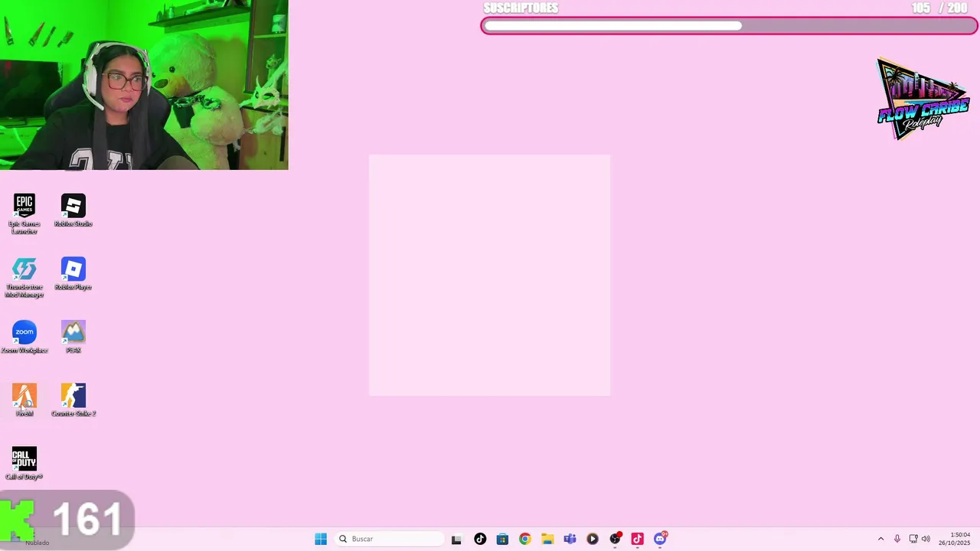The image size is (980, 551).
Task: Click the Flow Caribe Roleplay logo
Action: pos(923,99)
